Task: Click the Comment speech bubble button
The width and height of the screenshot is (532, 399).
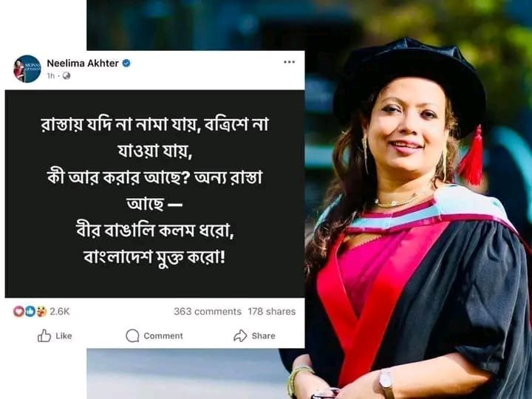Action: [x=154, y=336]
